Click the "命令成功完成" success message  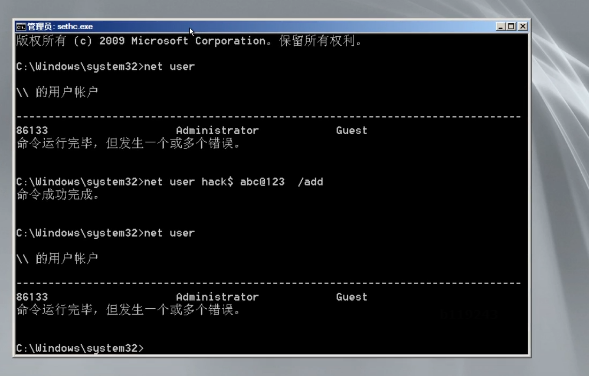57,195
